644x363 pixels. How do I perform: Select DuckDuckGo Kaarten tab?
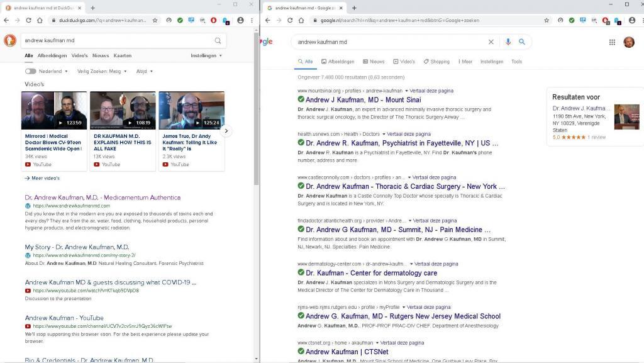tap(123, 55)
